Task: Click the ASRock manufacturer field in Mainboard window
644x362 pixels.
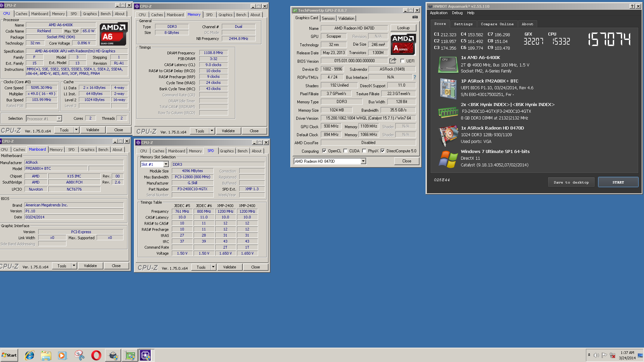Action: click(74, 162)
